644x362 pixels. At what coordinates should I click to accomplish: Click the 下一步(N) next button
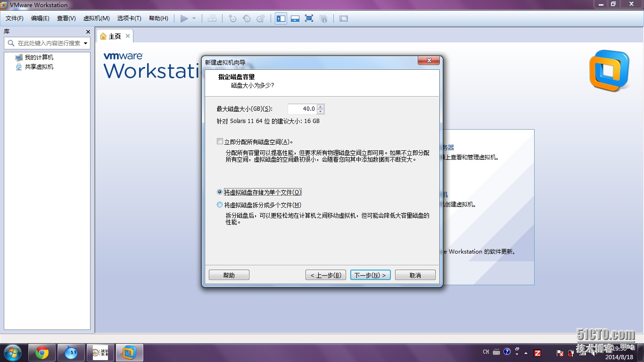(x=371, y=275)
